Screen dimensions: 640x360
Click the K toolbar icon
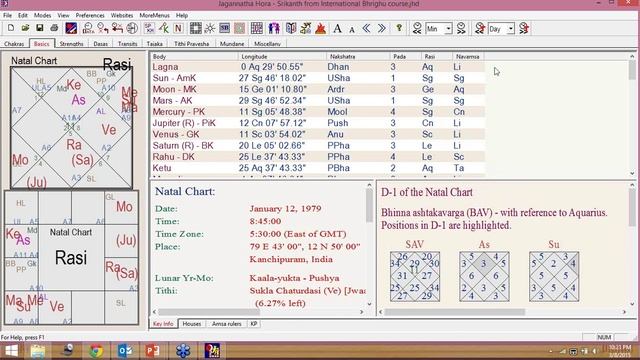pyautogui.click(x=164, y=28)
